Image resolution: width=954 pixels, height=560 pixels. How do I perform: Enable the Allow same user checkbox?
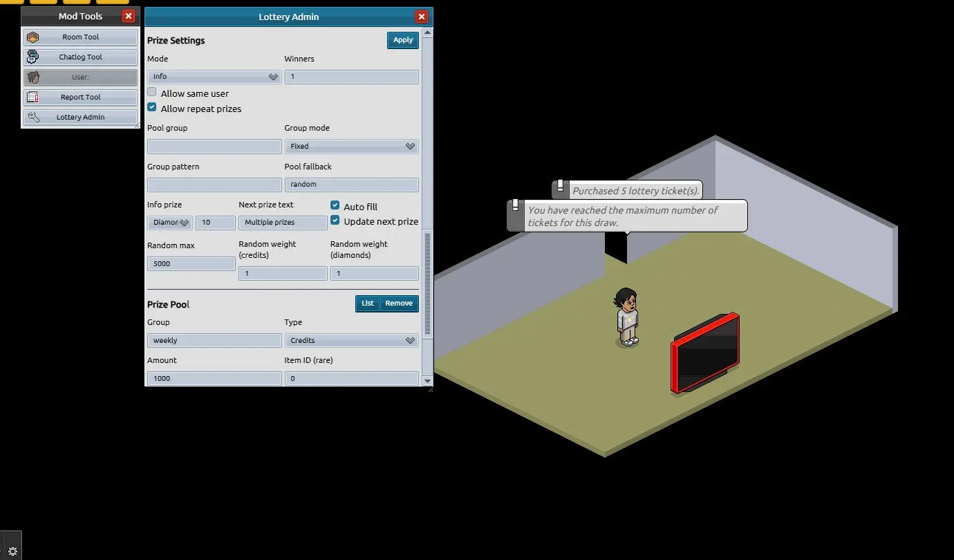click(x=152, y=93)
